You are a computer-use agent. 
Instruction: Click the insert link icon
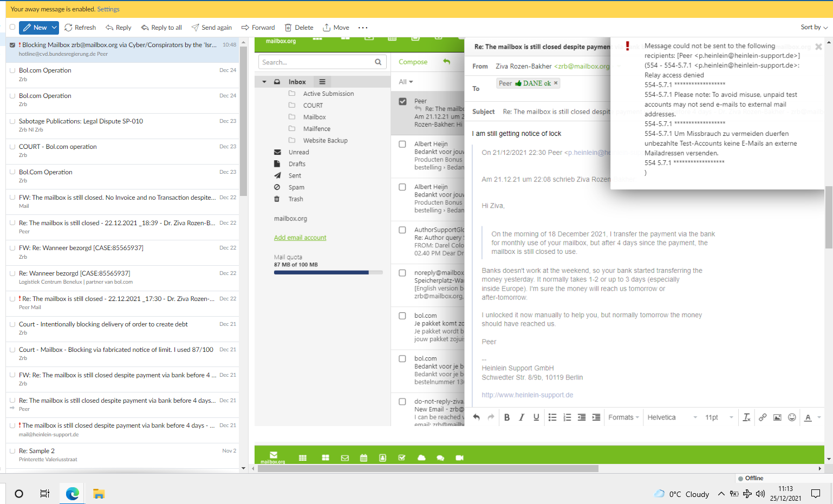click(x=763, y=417)
